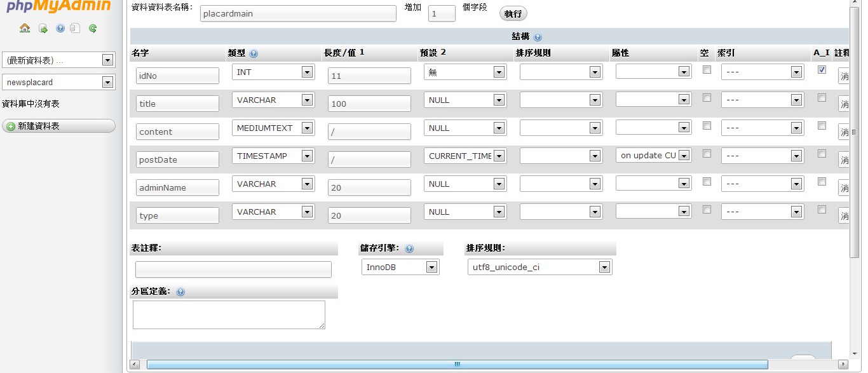Toggle the 空 (null) checkbox for idNo
This screenshot has height=373, width=868.
click(707, 70)
